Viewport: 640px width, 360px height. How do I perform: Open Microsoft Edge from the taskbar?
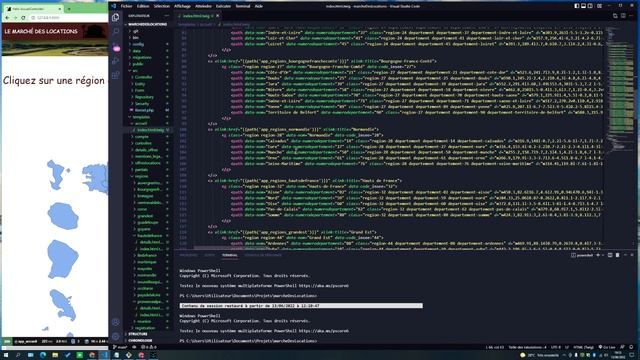point(43,355)
